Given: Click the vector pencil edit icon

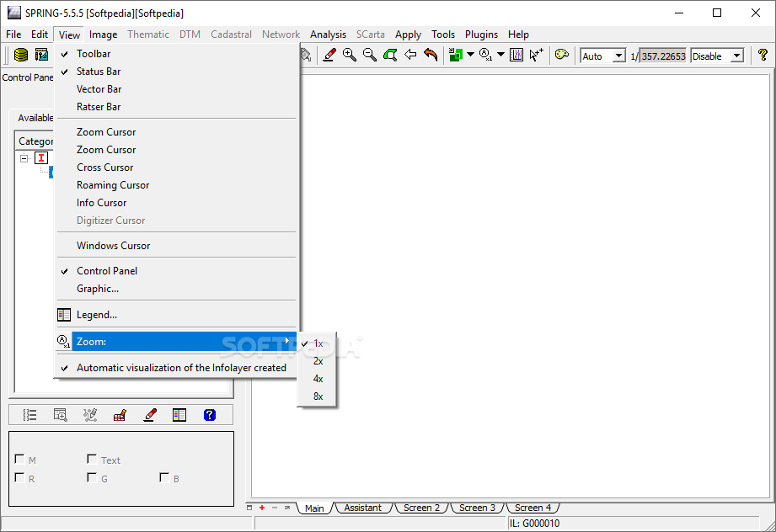Looking at the screenshot, I should tap(90, 415).
